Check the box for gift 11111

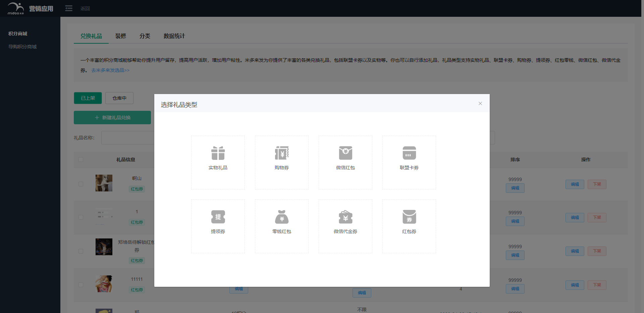pos(81,285)
